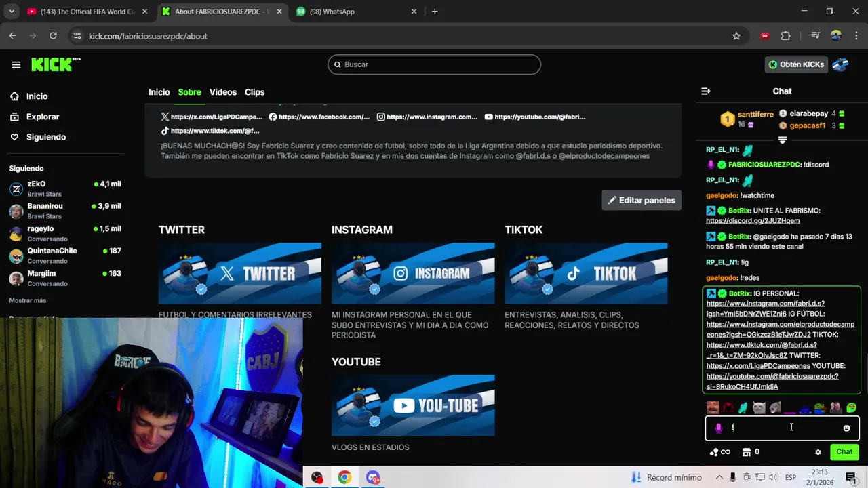
Task: Open Siguiendo in the sidebar
Action: pos(38,137)
